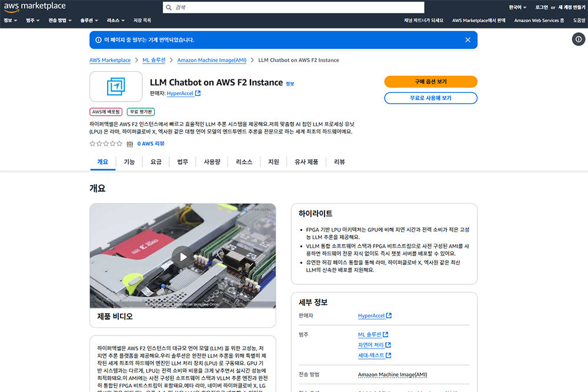
Task: Click the star rating icons
Action: [106, 143]
